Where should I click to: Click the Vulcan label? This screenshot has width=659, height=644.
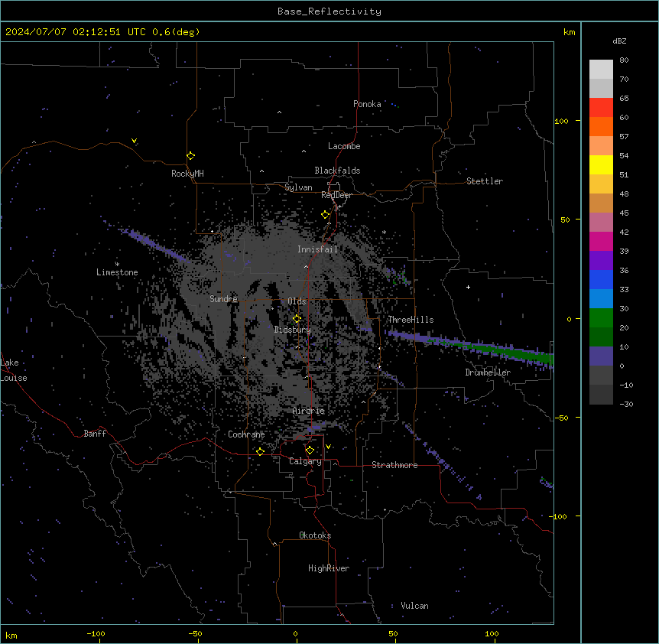[414, 606]
